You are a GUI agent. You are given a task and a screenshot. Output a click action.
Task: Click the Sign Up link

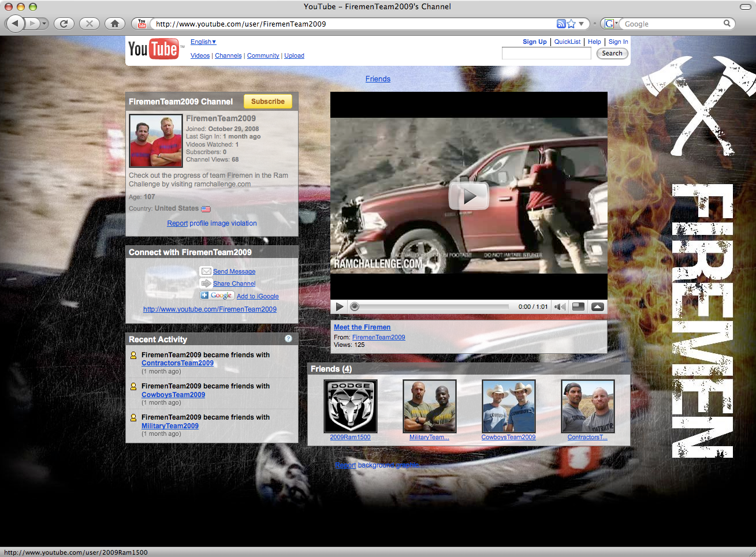(x=534, y=42)
